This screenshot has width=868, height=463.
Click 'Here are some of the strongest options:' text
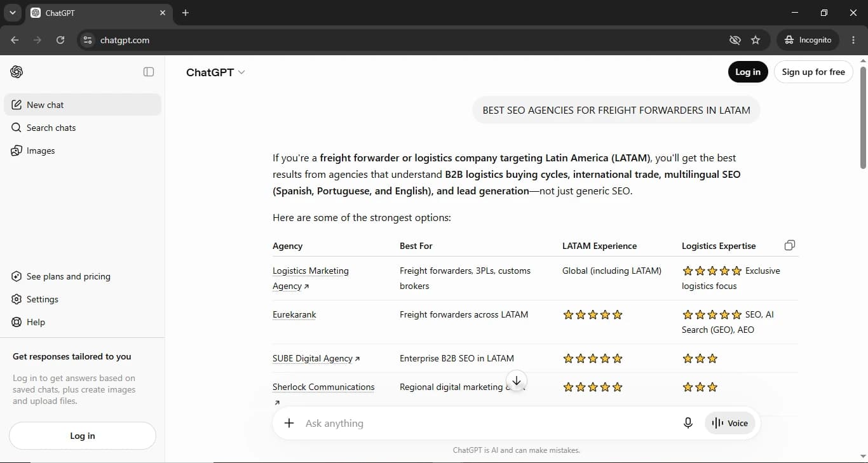click(362, 218)
